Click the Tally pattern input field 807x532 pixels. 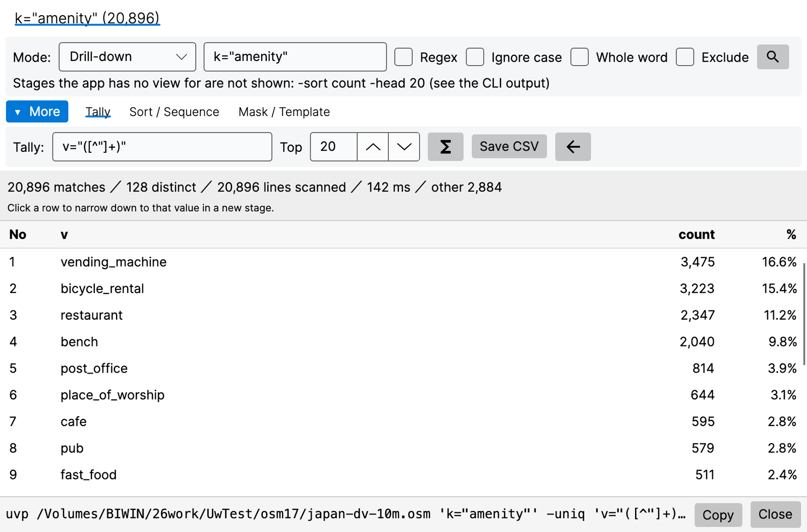162,147
